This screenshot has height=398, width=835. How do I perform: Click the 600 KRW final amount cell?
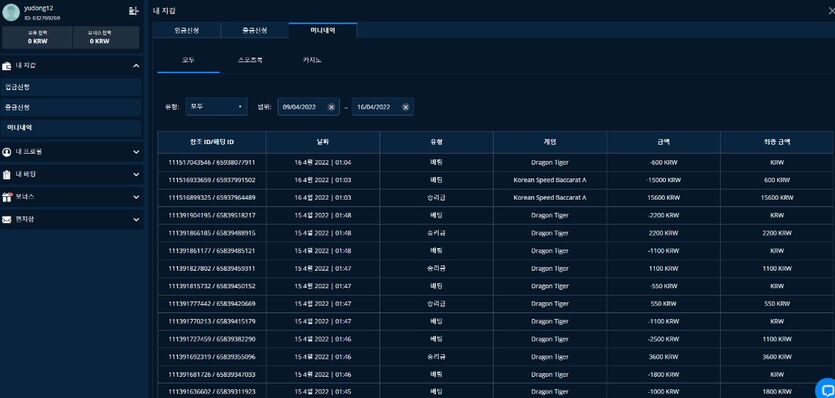[777, 180]
